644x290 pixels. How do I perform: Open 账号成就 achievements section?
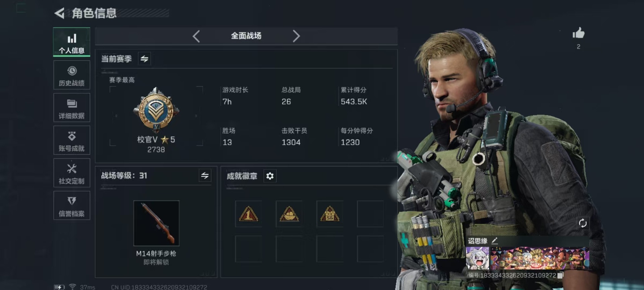[x=71, y=140]
